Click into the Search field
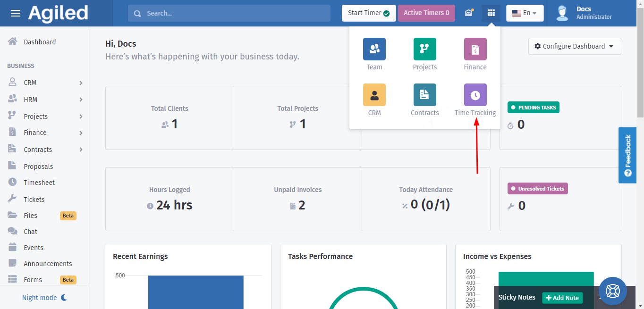The width and height of the screenshot is (644, 309). pos(229,13)
